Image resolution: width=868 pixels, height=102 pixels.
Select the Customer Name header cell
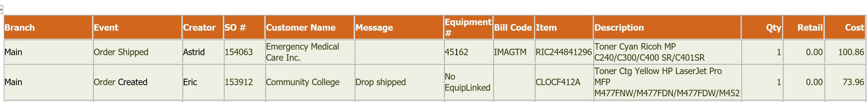(310, 27)
